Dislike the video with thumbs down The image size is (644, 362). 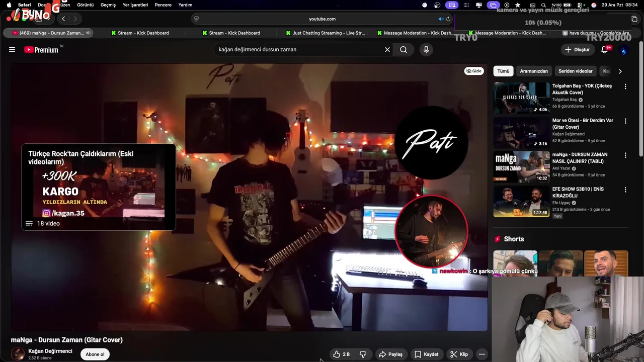coord(363,354)
